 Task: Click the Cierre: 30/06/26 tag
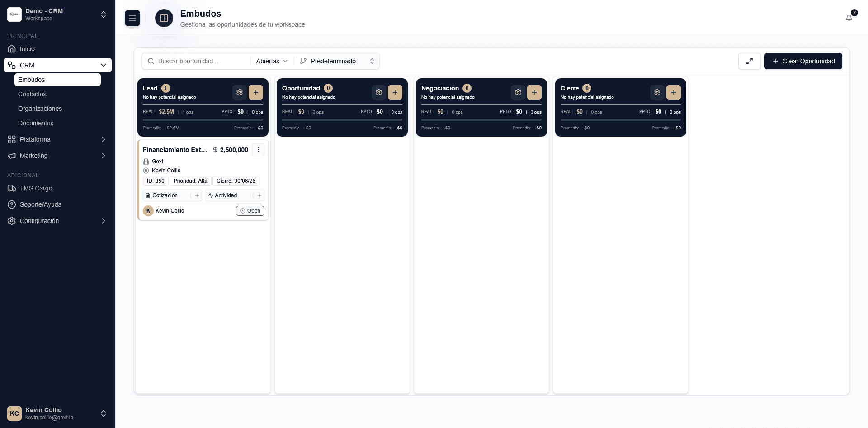[236, 181]
